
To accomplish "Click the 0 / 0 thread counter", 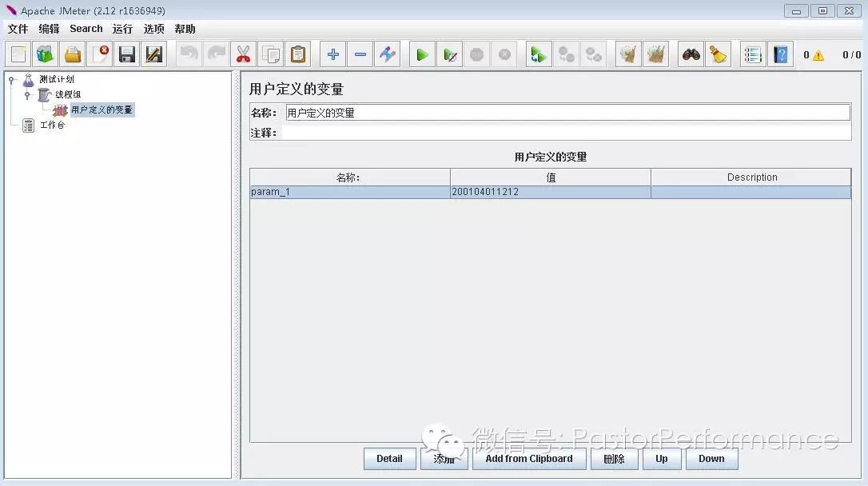I will pos(851,55).
